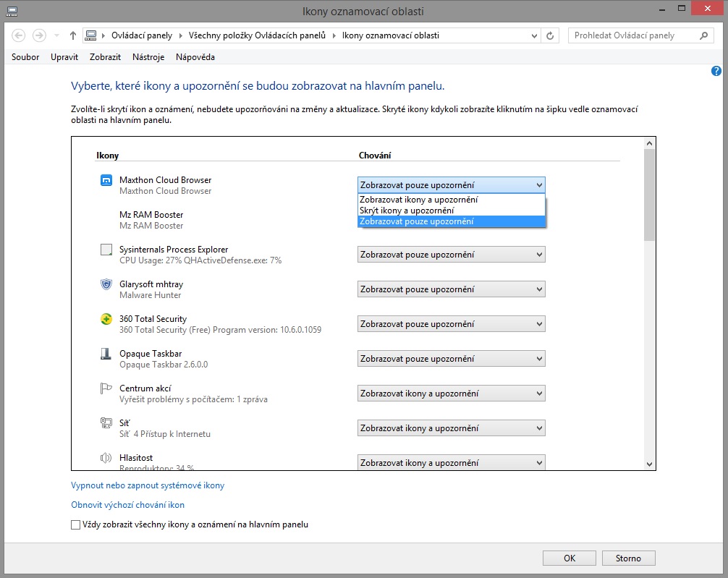This screenshot has width=728, height=578.
Task: Expand arrow after Všechny položky Ovládacích panelů
Action: point(334,35)
